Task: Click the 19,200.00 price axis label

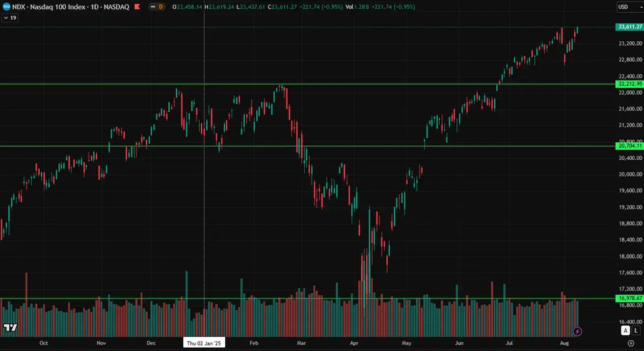Action: coord(631,207)
